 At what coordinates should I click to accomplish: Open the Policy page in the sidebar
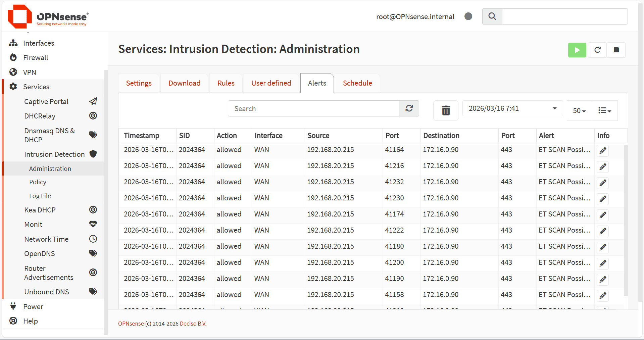click(x=38, y=182)
